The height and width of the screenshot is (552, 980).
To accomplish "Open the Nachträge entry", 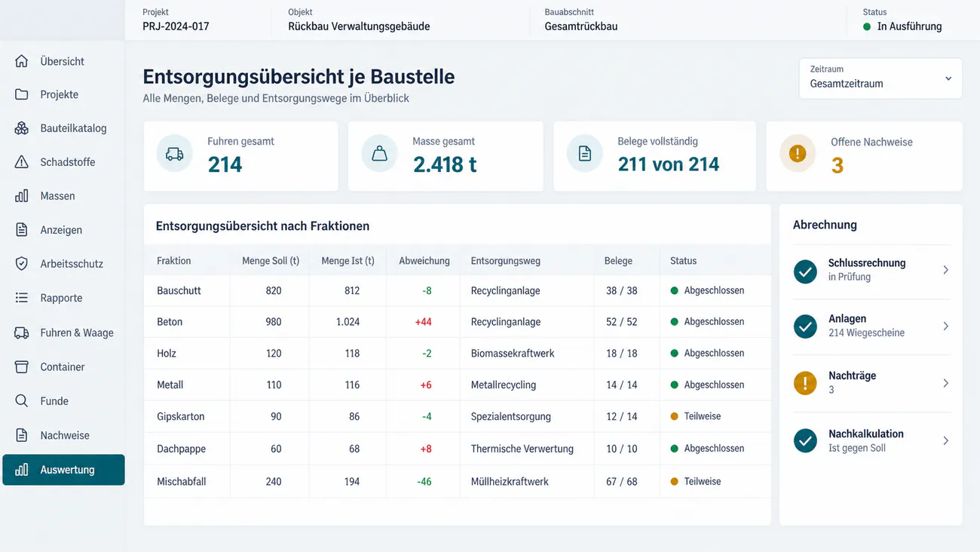I will click(x=871, y=383).
